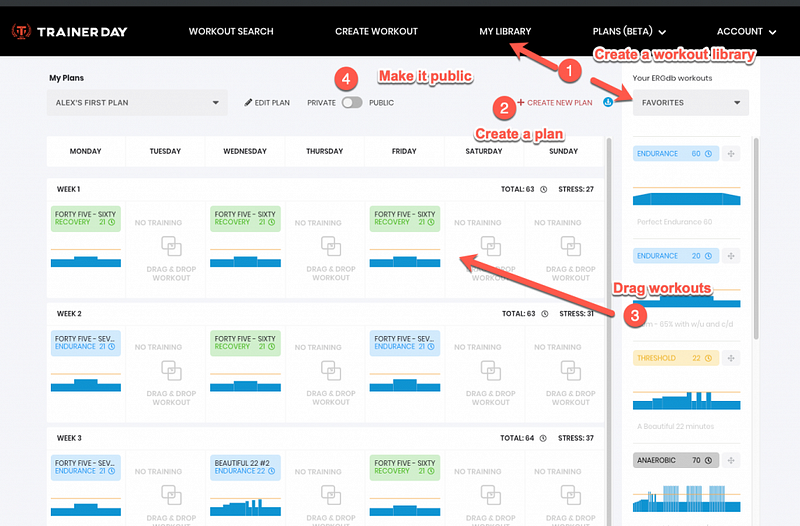The width and height of the screenshot is (800, 526).
Task: Click the move icon on the Threshold 22 workout
Action: point(731,358)
